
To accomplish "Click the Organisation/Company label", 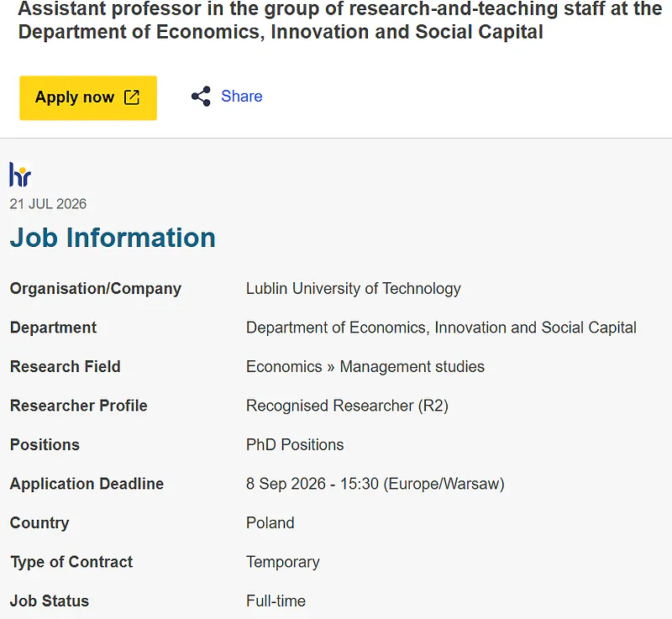I will click(x=96, y=289).
